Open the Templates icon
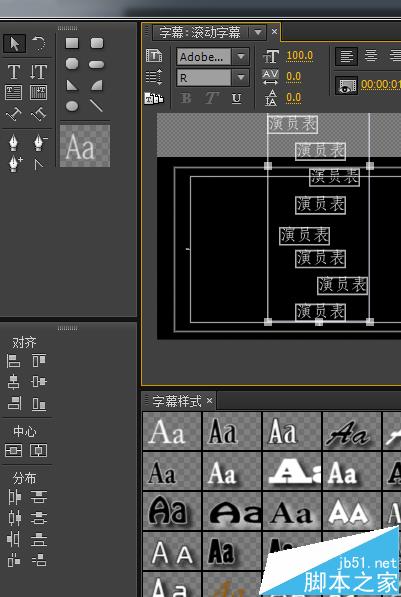Screen dimensions: 401x597 pos(154,99)
